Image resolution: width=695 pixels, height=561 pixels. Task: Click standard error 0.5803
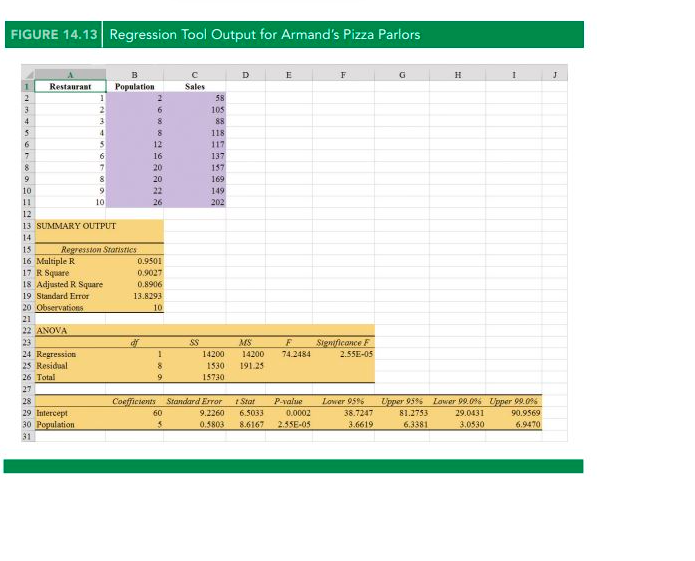click(x=212, y=425)
